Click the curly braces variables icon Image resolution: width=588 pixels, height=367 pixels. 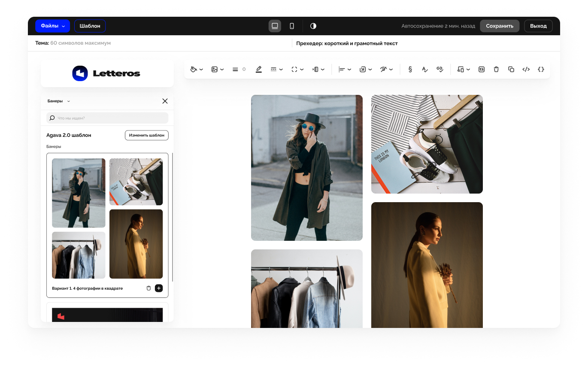(x=541, y=69)
